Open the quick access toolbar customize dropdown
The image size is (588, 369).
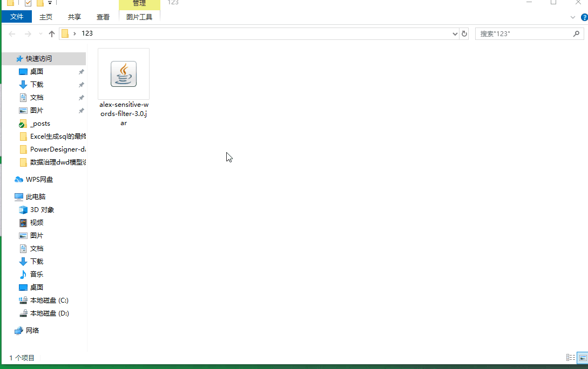(50, 3)
